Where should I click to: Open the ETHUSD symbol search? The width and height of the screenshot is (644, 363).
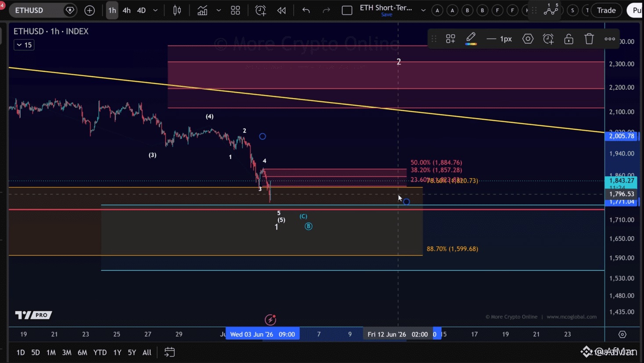point(29,10)
